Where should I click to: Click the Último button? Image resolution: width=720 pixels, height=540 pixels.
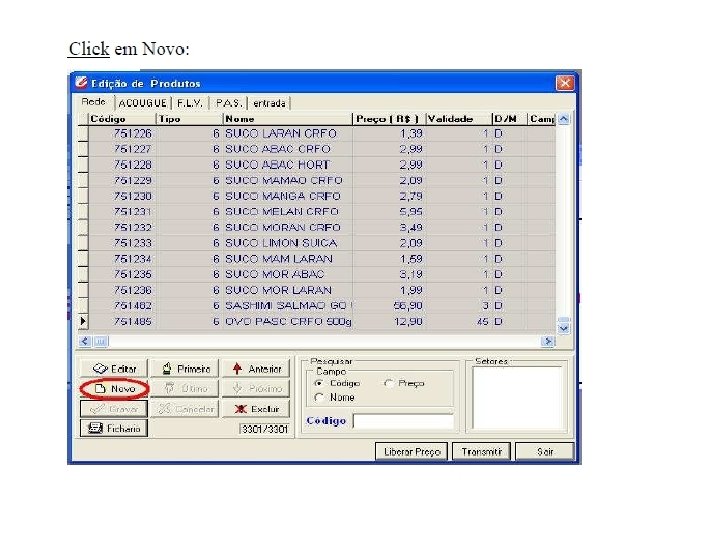185,389
